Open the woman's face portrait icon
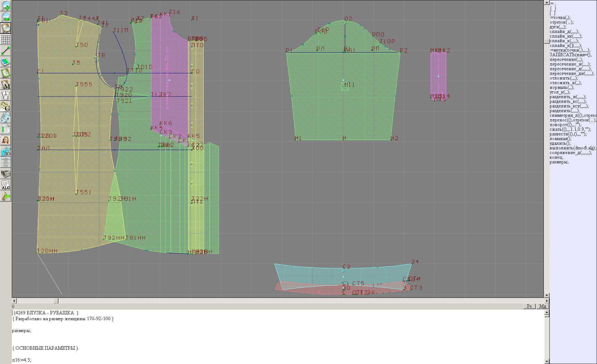Viewport: 597px width, 364px height. tap(6, 140)
